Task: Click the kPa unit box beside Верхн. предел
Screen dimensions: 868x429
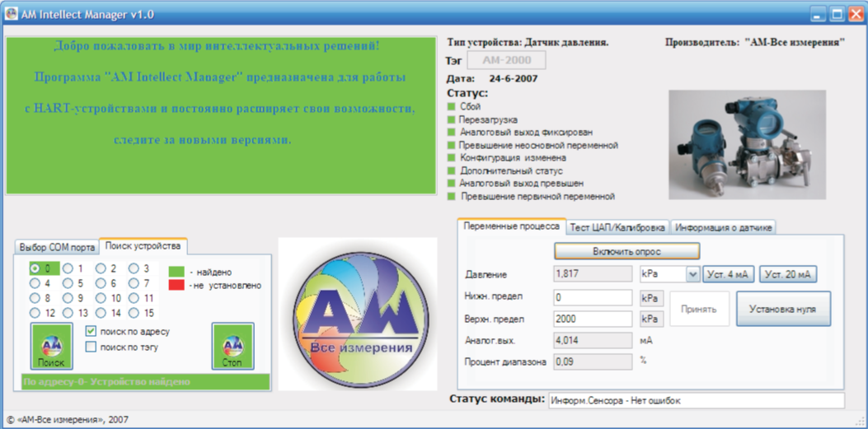Action: [651, 319]
